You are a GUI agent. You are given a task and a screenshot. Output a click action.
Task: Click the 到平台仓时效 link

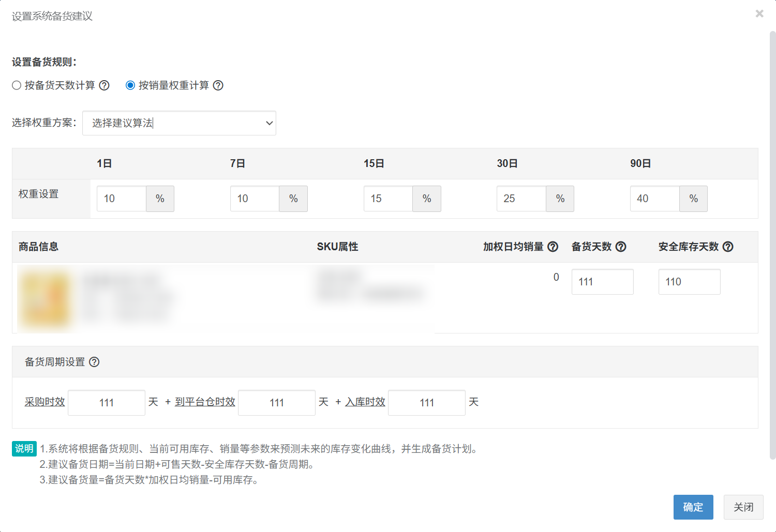pyautogui.click(x=205, y=402)
